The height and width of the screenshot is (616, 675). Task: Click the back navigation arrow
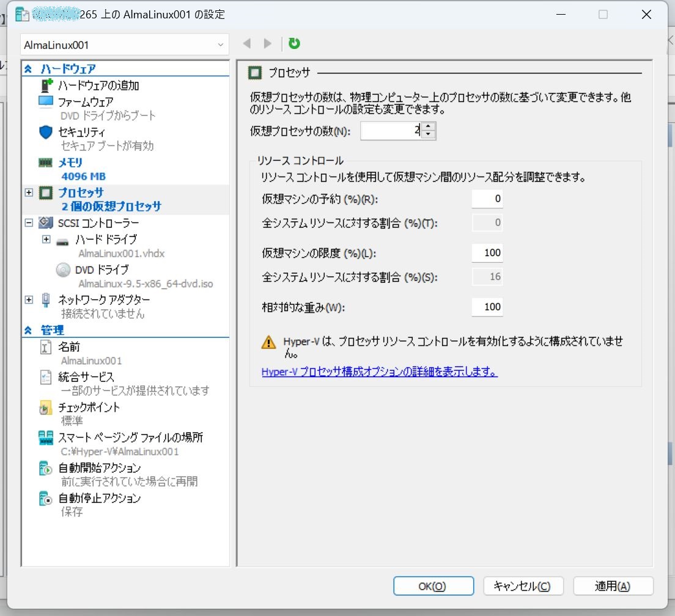tap(247, 43)
